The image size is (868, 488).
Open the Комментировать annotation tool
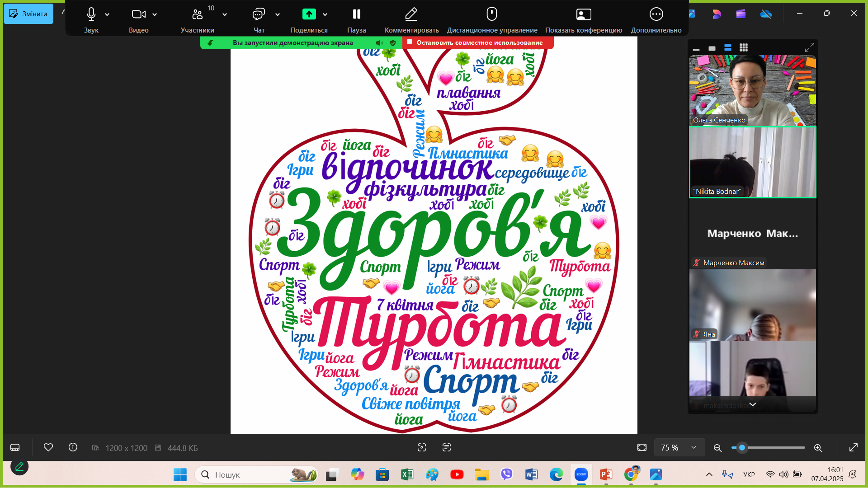(x=411, y=19)
